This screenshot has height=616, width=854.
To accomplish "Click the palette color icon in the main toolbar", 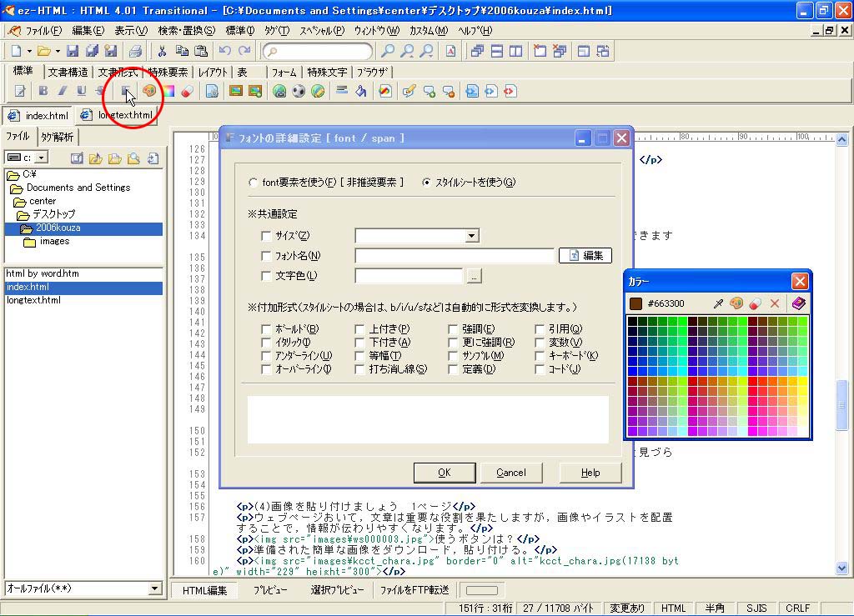I will pyautogui.click(x=149, y=91).
